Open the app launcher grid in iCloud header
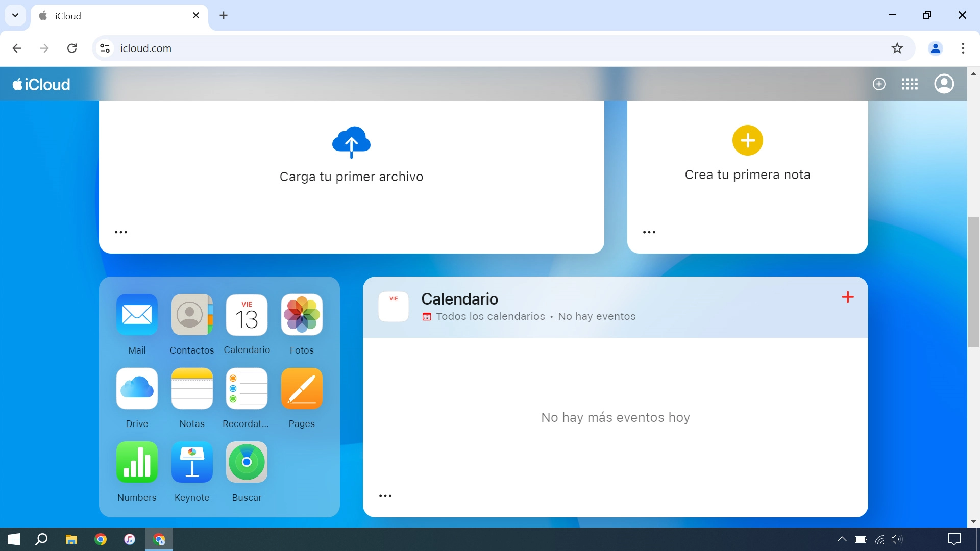The height and width of the screenshot is (551, 980). coord(910,84)
